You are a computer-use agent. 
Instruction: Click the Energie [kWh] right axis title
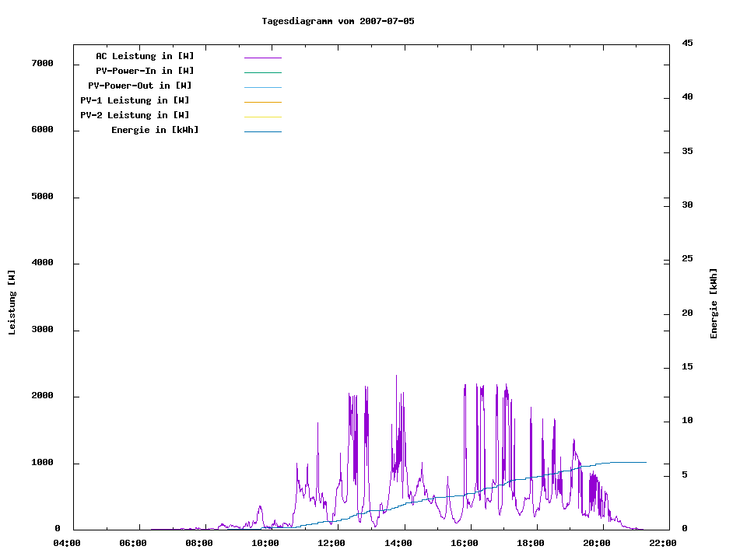714,303
